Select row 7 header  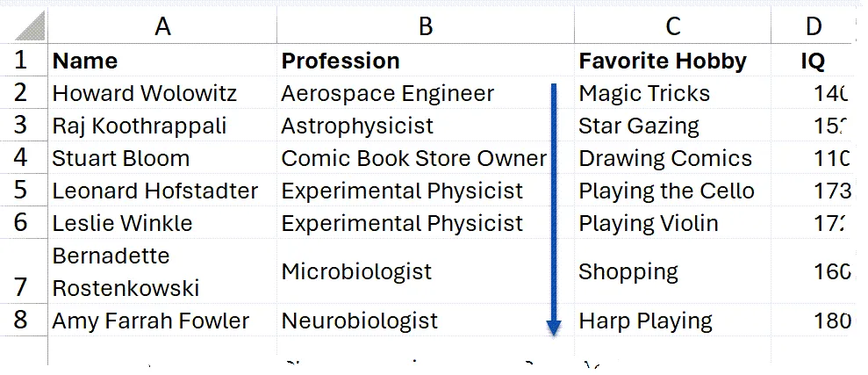pos(23,272)
